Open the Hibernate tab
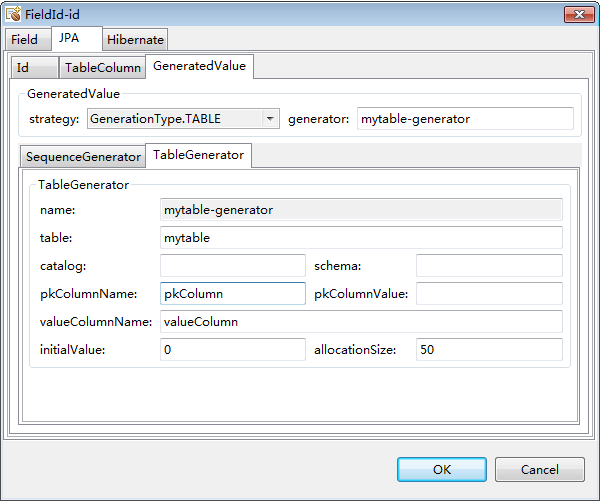 coord(135,40)
